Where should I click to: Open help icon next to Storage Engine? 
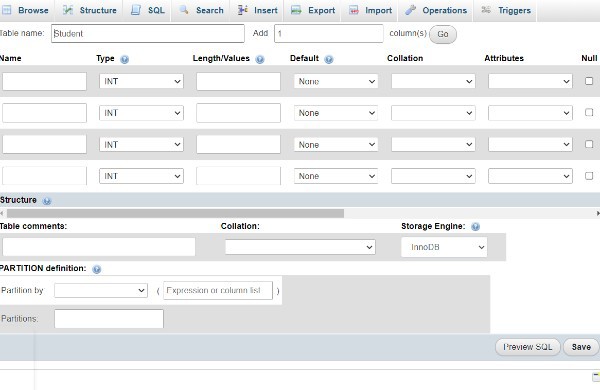coord(475,227)
